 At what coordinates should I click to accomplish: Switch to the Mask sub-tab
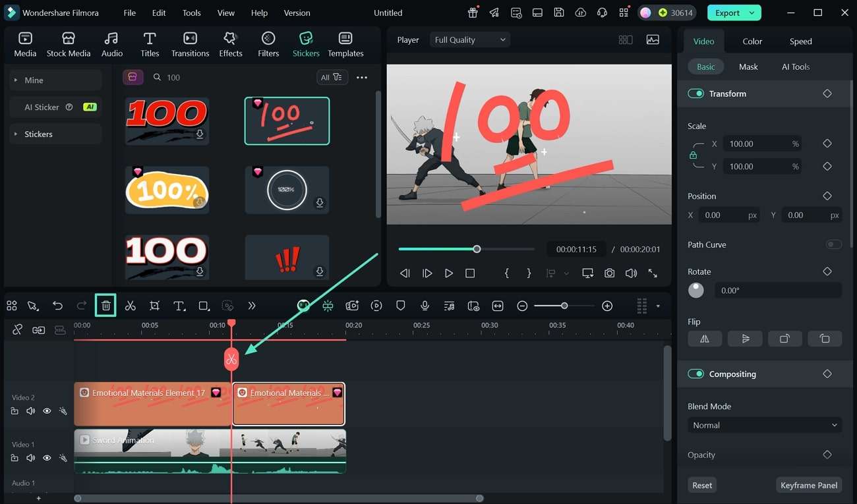click(748, 67)
